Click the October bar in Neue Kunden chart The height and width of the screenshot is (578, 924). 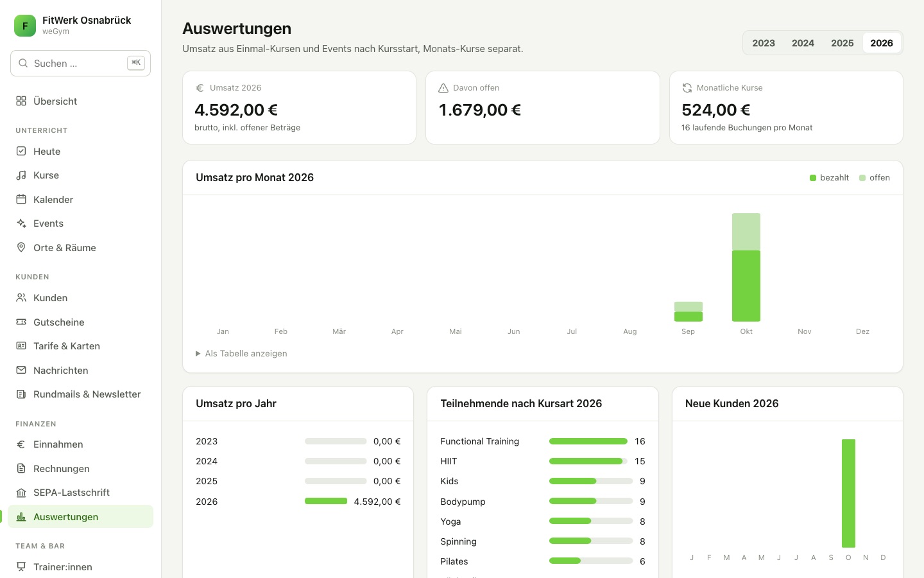848,493
